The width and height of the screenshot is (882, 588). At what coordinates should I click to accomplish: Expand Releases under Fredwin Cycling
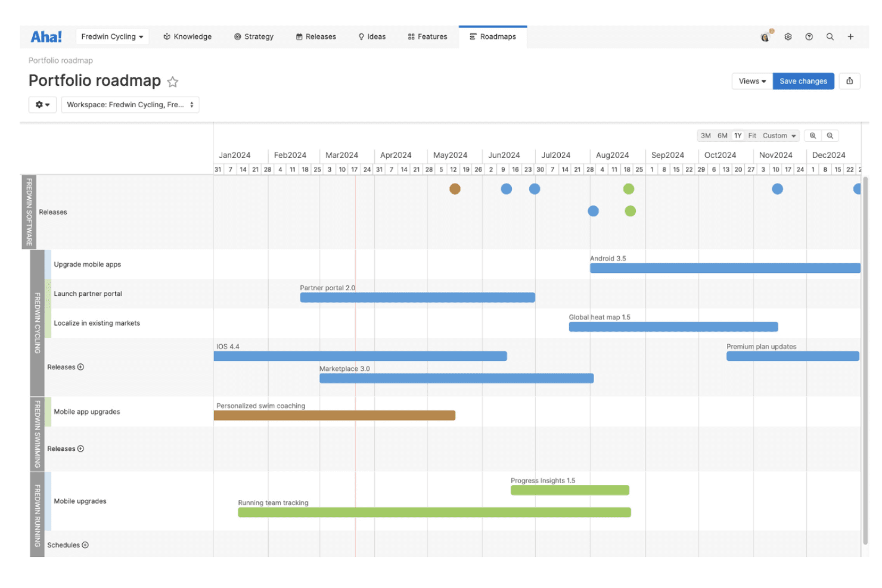coord(80,367)
